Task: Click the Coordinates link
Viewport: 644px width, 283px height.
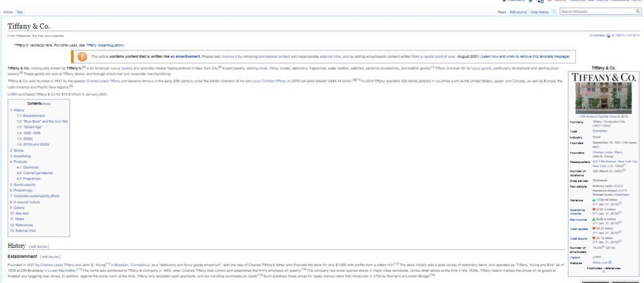Action: coord(597,35)
